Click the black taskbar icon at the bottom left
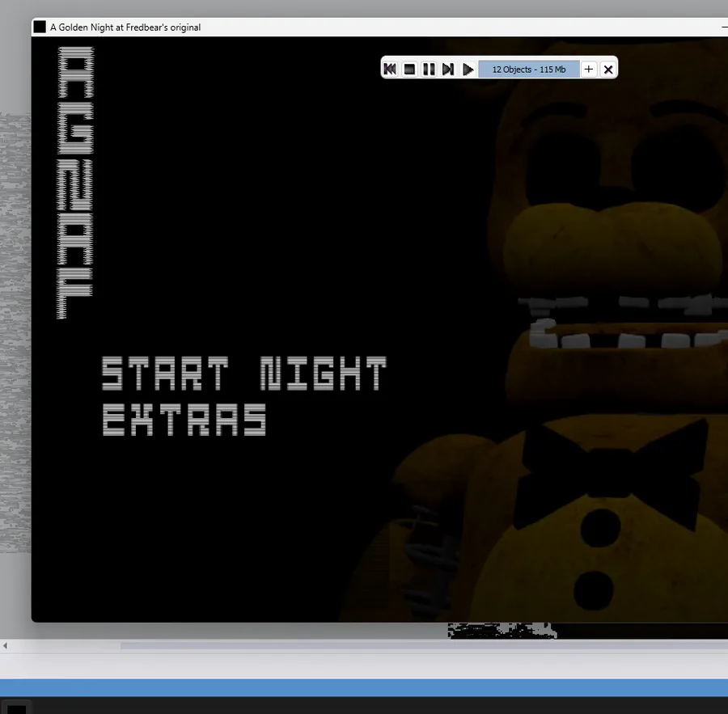 [16, 708]
